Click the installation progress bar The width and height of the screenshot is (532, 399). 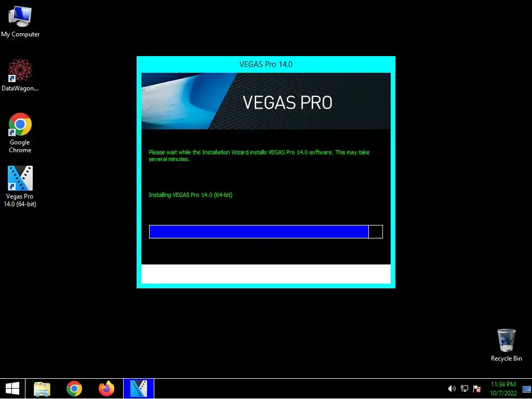tap(266, 232)
